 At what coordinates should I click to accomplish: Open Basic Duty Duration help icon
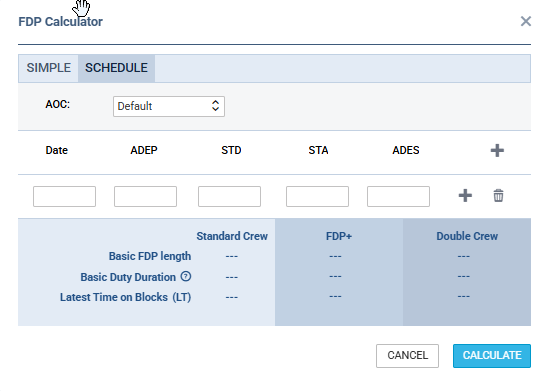pos(186,276)
